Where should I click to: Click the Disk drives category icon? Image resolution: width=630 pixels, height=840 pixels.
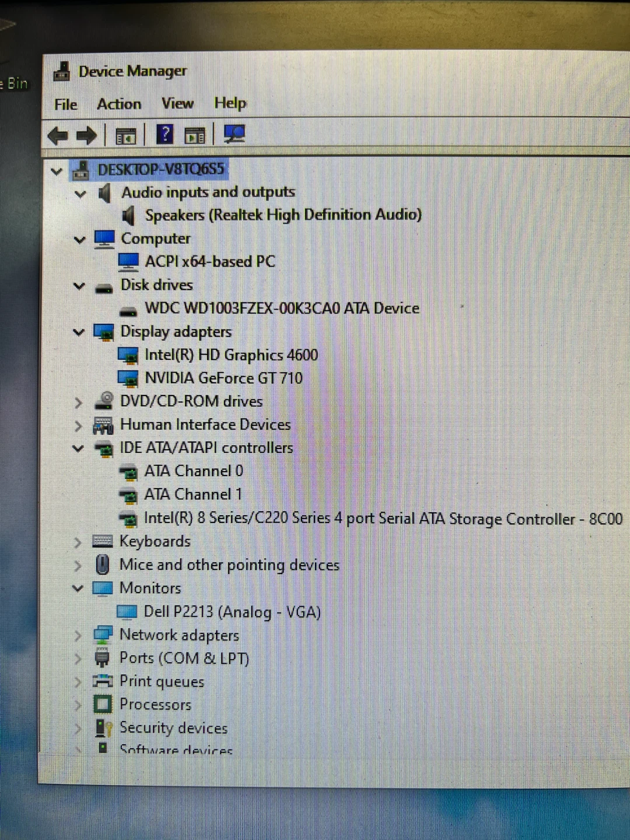[104, 288]
